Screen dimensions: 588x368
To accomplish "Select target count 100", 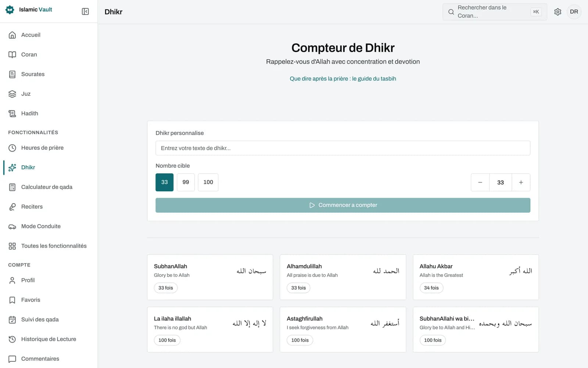I will [x=208, y=182].
